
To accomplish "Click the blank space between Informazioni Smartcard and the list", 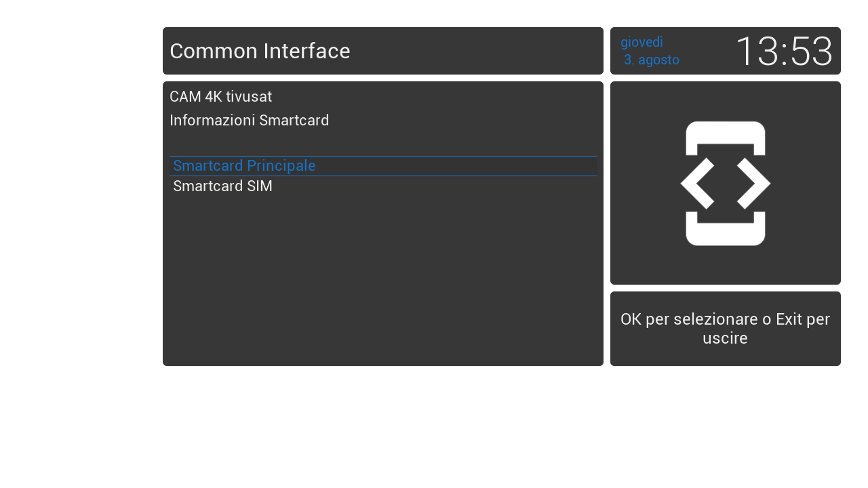I will (x=383, y=142).
